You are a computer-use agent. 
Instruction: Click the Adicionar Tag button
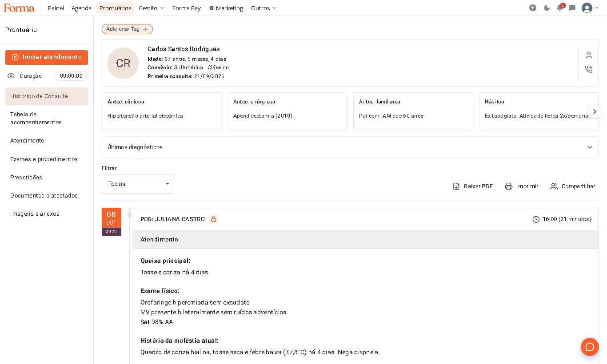pos(127,29)
